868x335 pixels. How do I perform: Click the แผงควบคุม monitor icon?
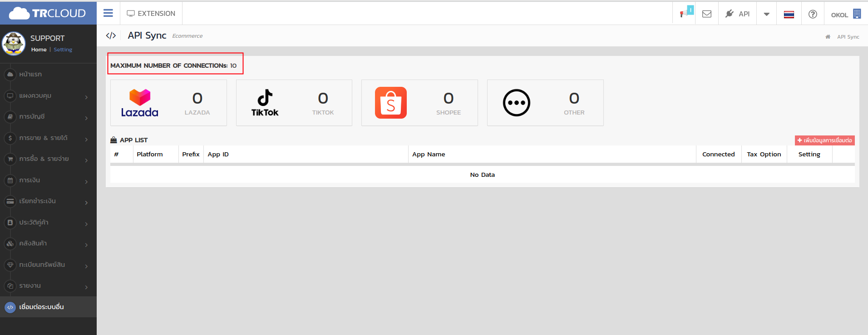(10, 95)
